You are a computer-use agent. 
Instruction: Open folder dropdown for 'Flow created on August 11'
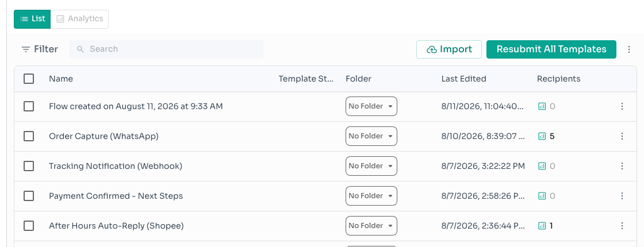point(371,106)
